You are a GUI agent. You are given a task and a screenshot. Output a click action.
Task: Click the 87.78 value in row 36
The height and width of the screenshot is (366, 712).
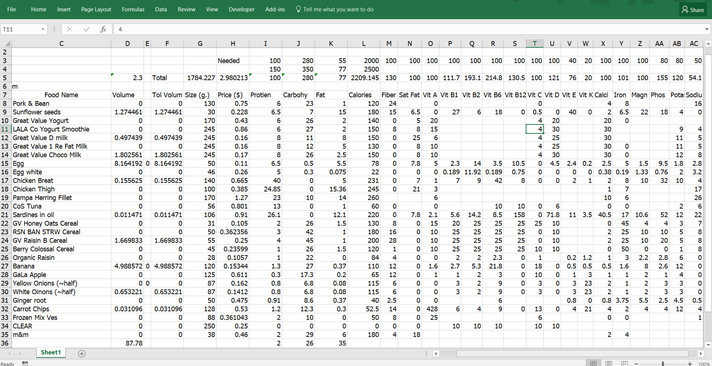coord(128,343)
